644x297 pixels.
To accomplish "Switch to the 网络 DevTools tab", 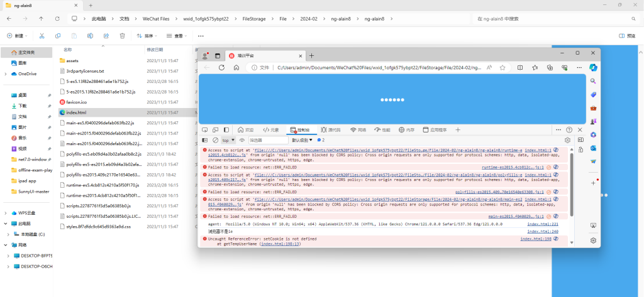I will 358,130.
